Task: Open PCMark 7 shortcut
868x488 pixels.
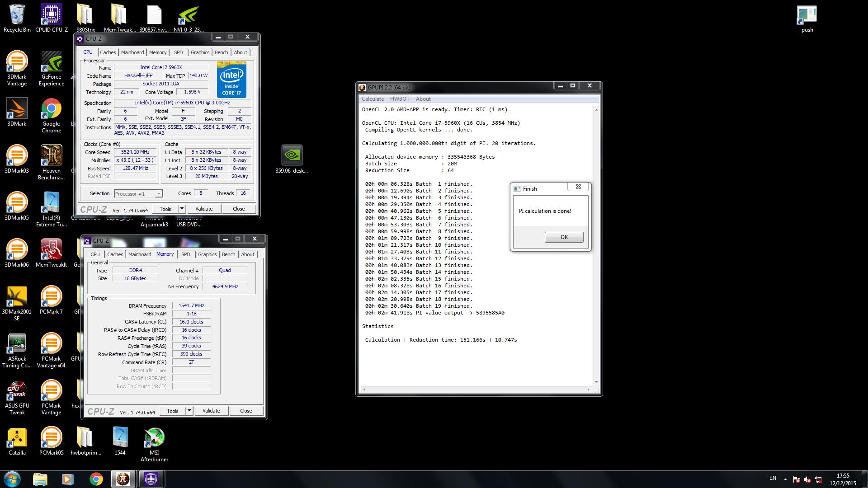Action: (52, 300)
